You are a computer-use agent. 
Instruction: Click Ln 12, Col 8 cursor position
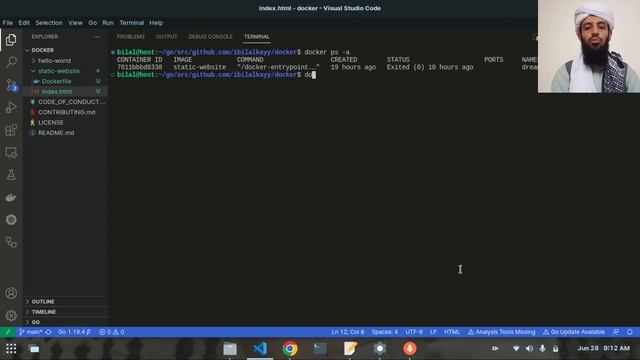(x=348, y=332)
